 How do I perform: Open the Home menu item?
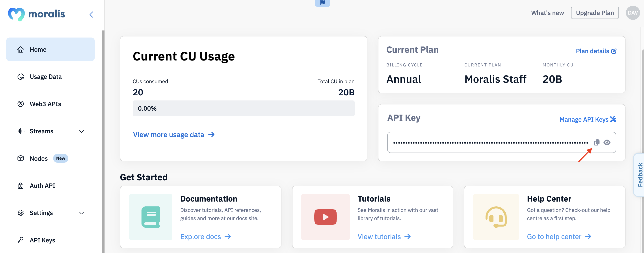pos(50,49)
